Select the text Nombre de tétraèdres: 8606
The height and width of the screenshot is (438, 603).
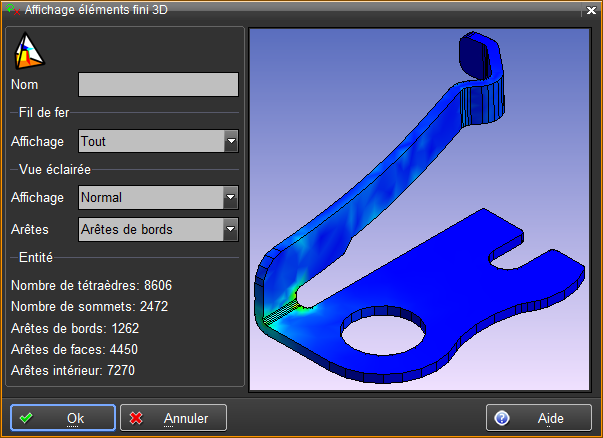(92, 285)
